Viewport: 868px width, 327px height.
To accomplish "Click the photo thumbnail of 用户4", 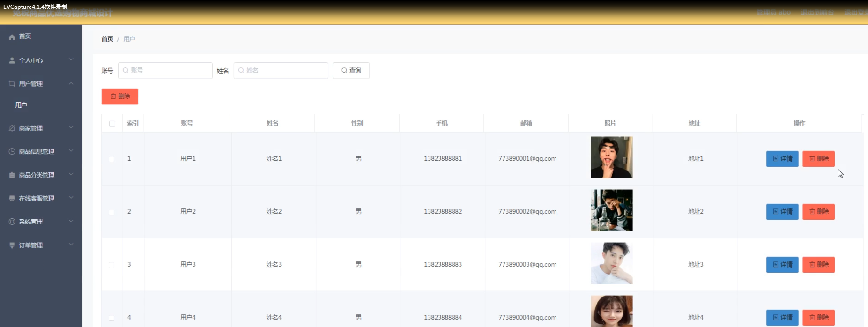I will 612,311.
